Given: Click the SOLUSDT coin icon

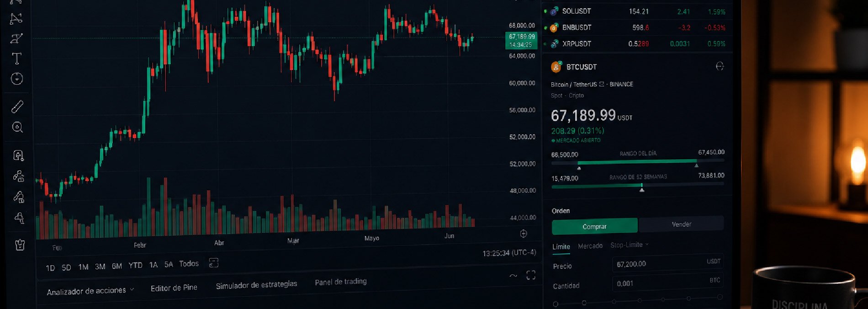Looking at the screenshot, I should tap(554, 11).
